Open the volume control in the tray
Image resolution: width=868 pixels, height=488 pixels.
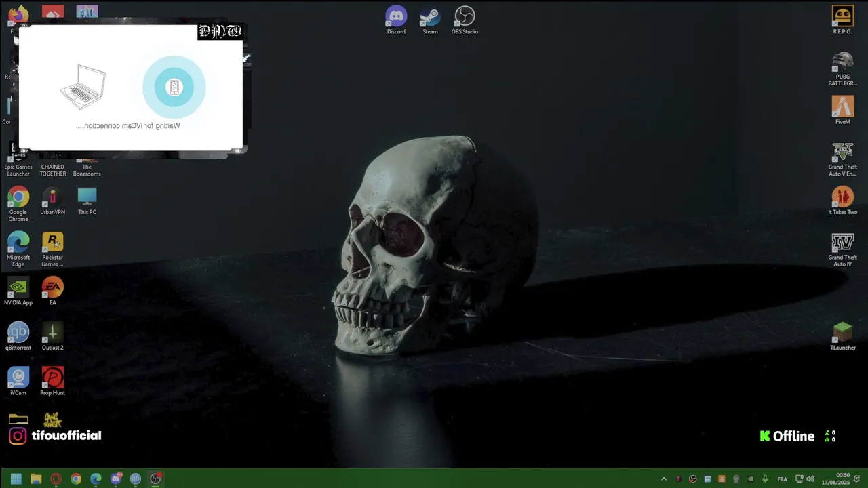810,479
